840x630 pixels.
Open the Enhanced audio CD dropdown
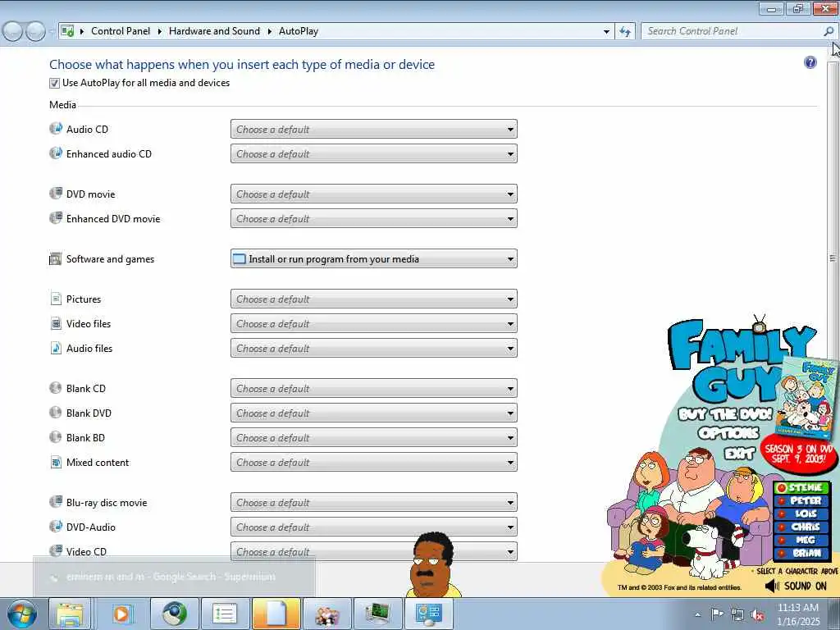tap(374, 153)
